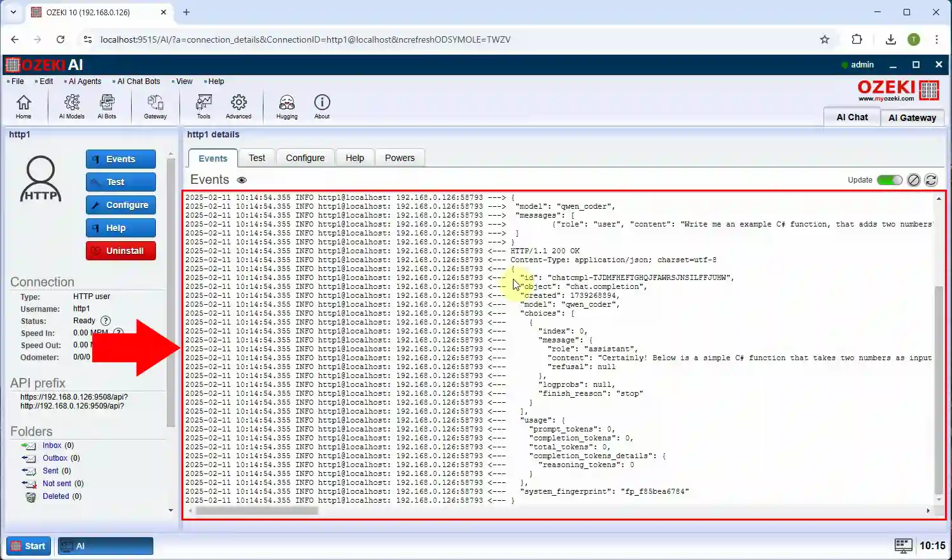
Task: Open the Sent folder
Action: [50, 471]
